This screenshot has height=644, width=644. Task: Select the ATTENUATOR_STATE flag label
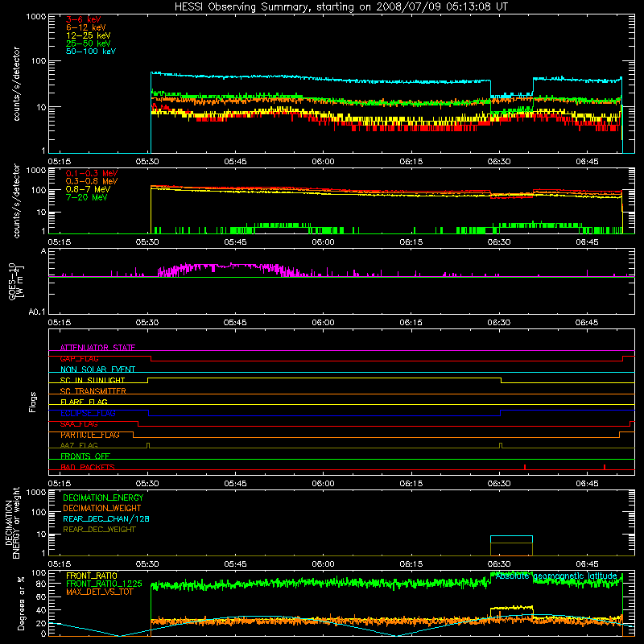click(97, 348)
